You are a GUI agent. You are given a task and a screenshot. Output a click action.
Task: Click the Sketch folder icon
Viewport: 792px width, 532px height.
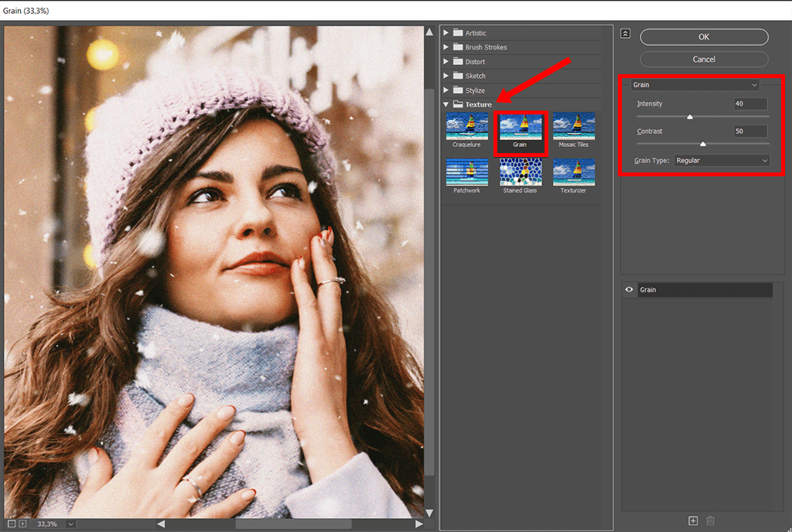458,76
